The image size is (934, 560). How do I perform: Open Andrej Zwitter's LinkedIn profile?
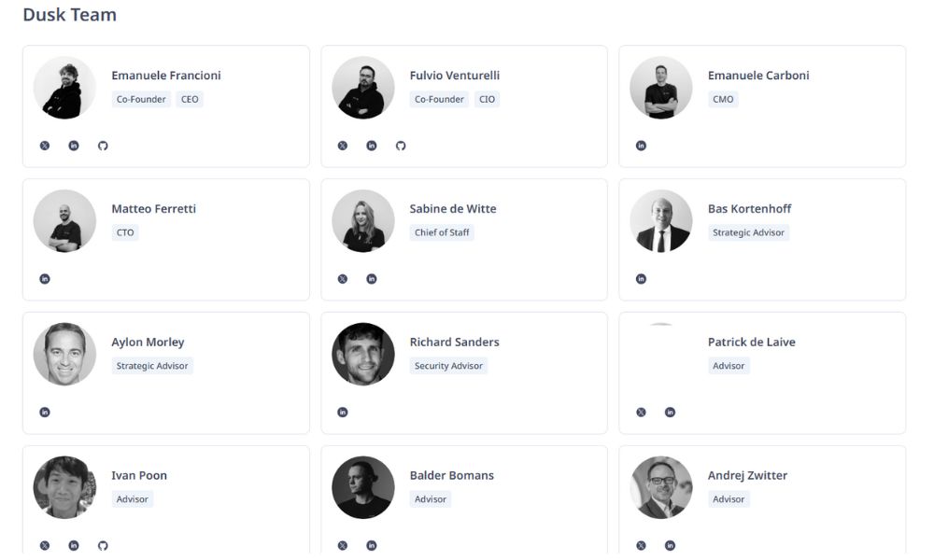(x=669, y=545)
